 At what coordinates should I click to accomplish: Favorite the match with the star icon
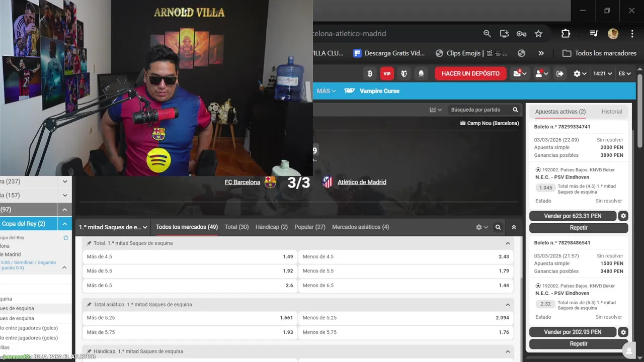(65, 237)
